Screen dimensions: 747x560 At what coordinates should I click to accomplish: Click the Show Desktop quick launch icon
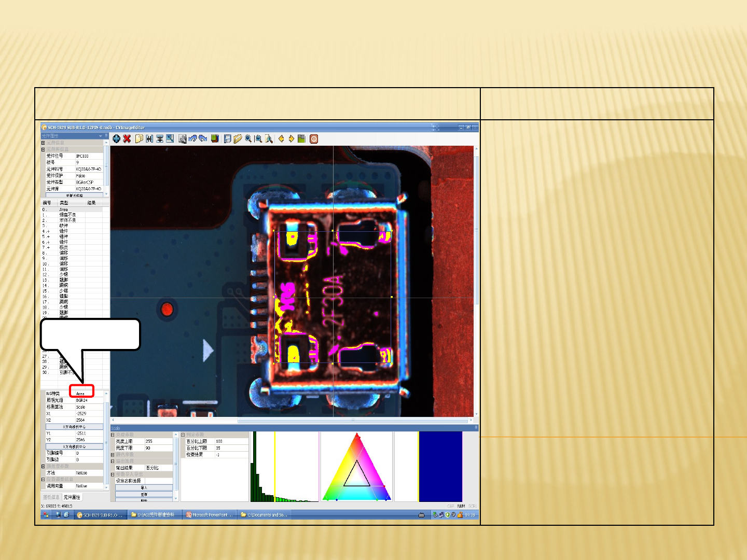pyautogui.click(x=59, y=515)
